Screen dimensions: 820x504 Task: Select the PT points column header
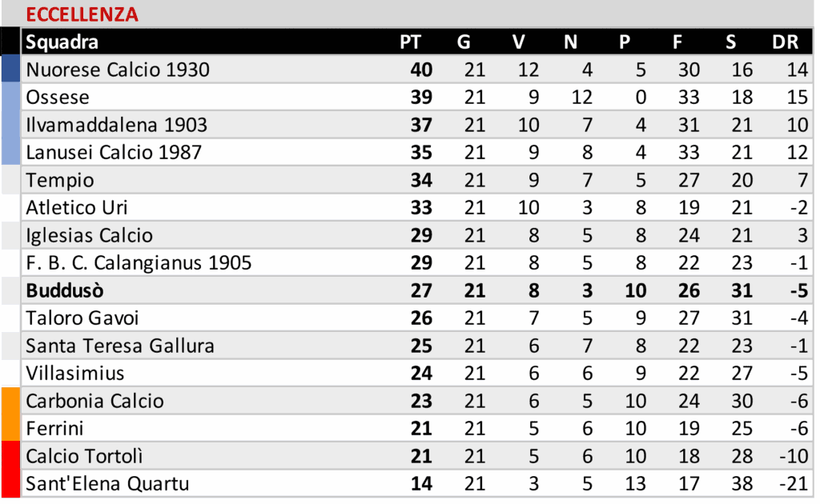(410, 42)
